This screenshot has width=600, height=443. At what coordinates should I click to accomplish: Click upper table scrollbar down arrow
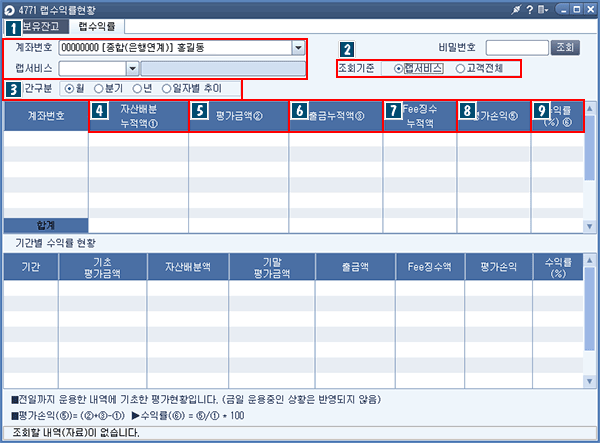pos(590,226)
